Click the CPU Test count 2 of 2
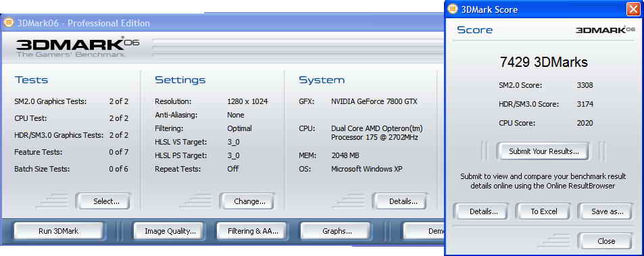644x256 pixels. tap(119, 118)
